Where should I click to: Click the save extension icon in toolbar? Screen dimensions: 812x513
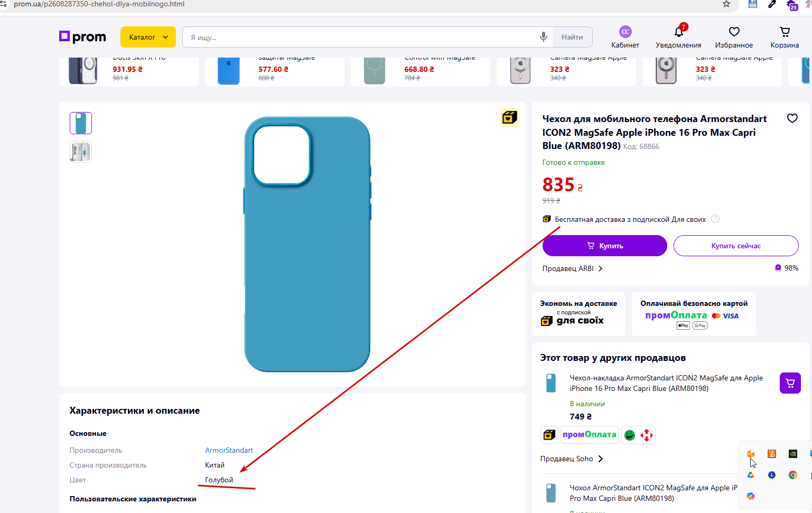coord(753,4)
